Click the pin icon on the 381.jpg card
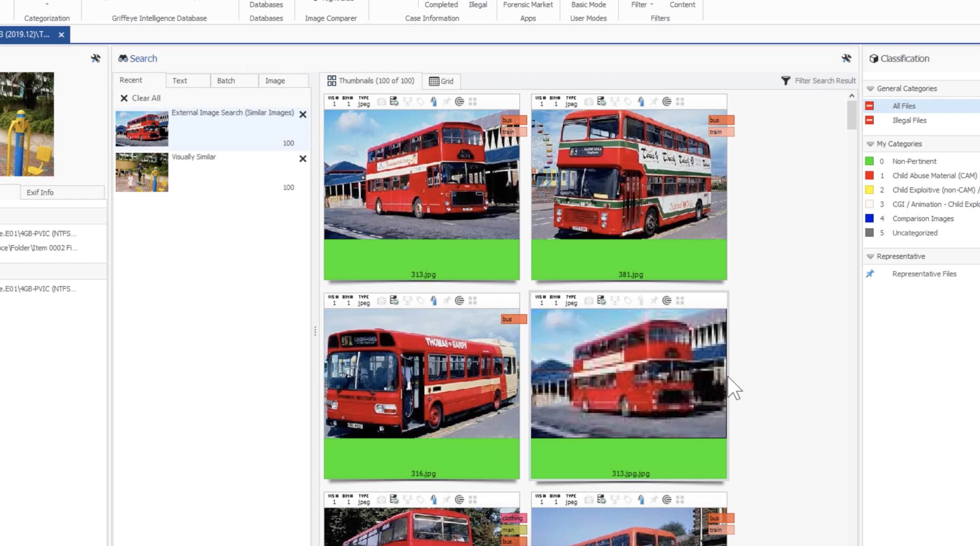 tap(654, 102)
